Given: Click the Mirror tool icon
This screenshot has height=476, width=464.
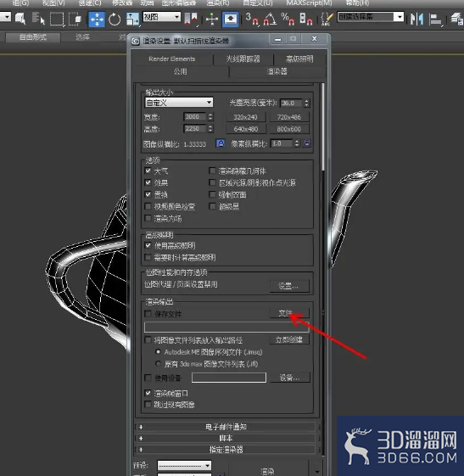Looking at the screenshot, I should click(x=416, y=20).
